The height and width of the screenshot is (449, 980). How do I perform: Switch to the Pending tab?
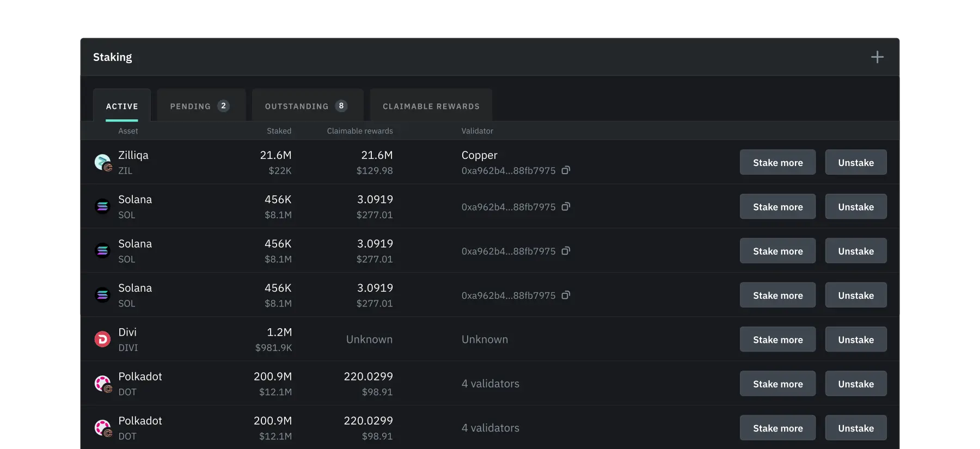[200, 106]
